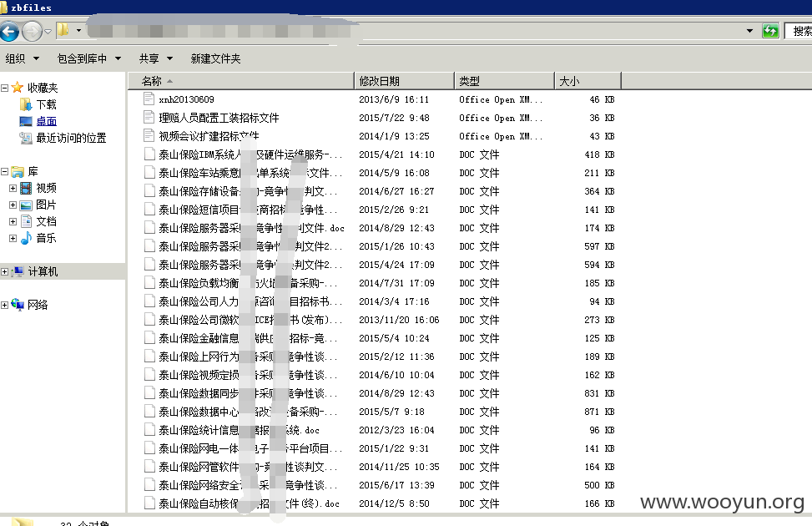Select the 泰山保险金融信息 file
812x526 pixels.
pos(249,338)
